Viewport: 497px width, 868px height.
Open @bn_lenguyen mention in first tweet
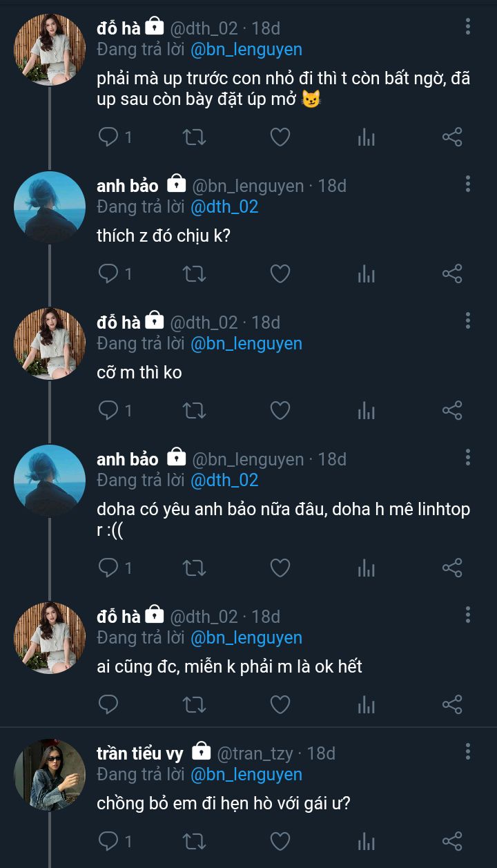(x=246, y=50)
